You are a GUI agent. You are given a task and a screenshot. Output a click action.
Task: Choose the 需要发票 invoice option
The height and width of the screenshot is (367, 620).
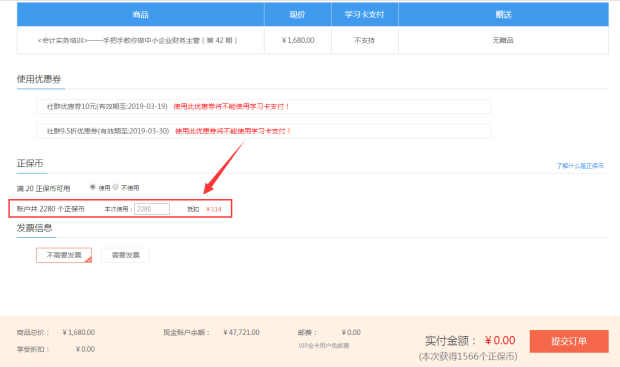[125, 255]
